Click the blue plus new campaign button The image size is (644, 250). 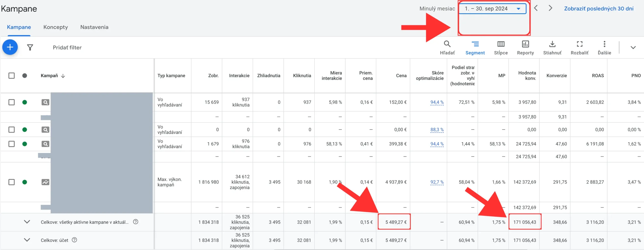pos(10,47)
